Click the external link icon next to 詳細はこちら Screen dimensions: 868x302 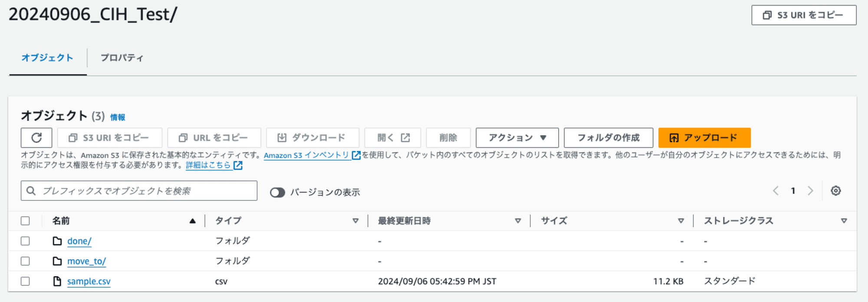click(238, 165)
